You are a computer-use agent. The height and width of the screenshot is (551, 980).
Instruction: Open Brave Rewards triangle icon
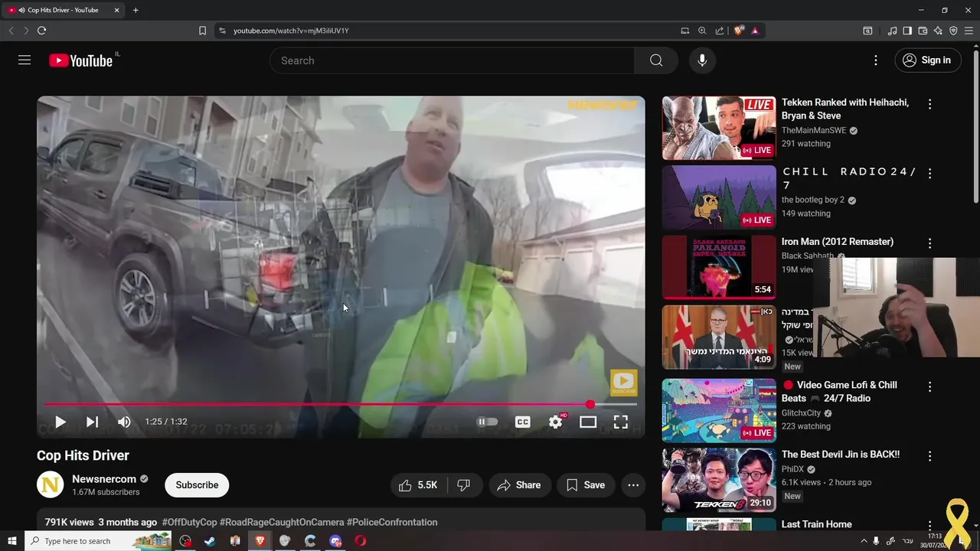(755, 31)
